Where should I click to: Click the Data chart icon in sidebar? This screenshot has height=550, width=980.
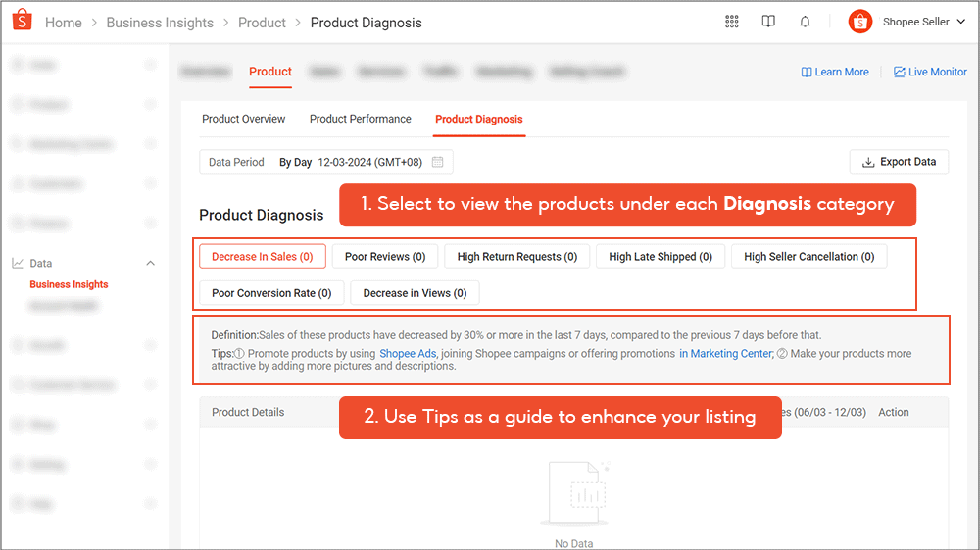pos(18,263)
